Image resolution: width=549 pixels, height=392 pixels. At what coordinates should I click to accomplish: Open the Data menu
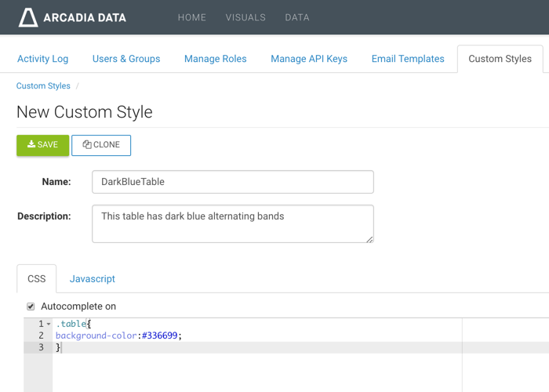point(296,17)
